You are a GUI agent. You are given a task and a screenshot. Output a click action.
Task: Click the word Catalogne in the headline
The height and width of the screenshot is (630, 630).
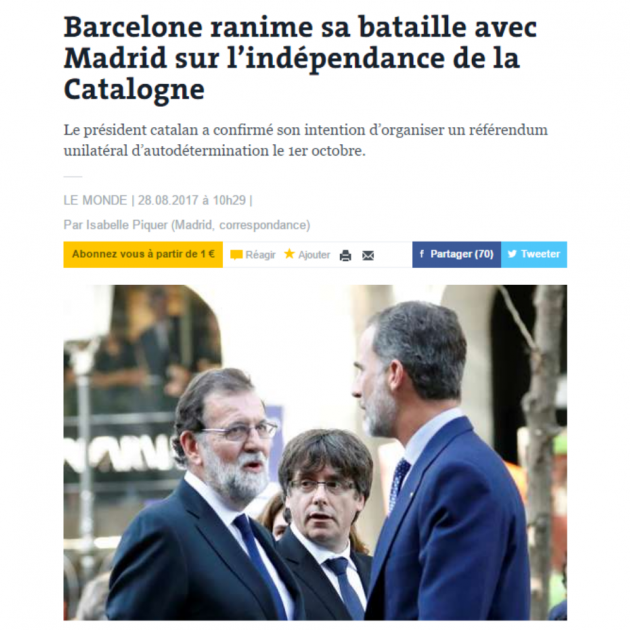tap(134, 89)
